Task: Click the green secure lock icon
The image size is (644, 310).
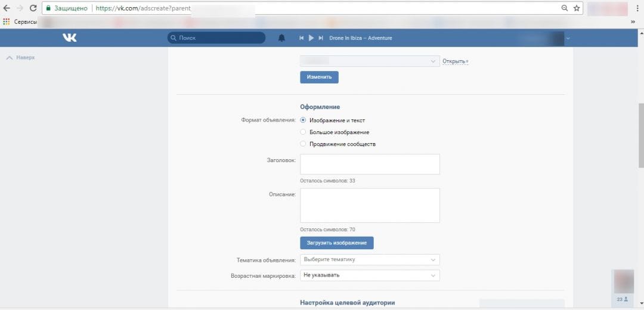Action: click(48, 8)
